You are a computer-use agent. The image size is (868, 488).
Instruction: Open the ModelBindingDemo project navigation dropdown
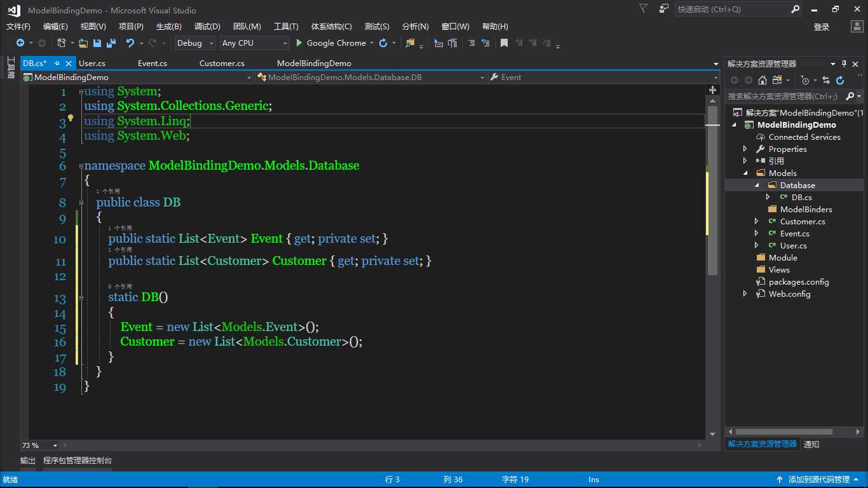pyautogui.click(x=138, y=78)
